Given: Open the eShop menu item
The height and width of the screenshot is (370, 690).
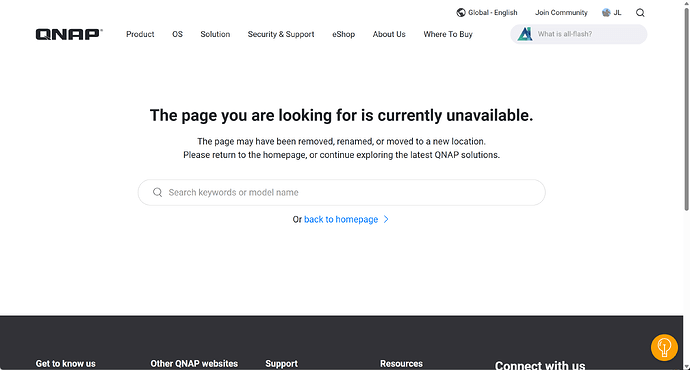Looking at the screenshot, I should 343,34.
